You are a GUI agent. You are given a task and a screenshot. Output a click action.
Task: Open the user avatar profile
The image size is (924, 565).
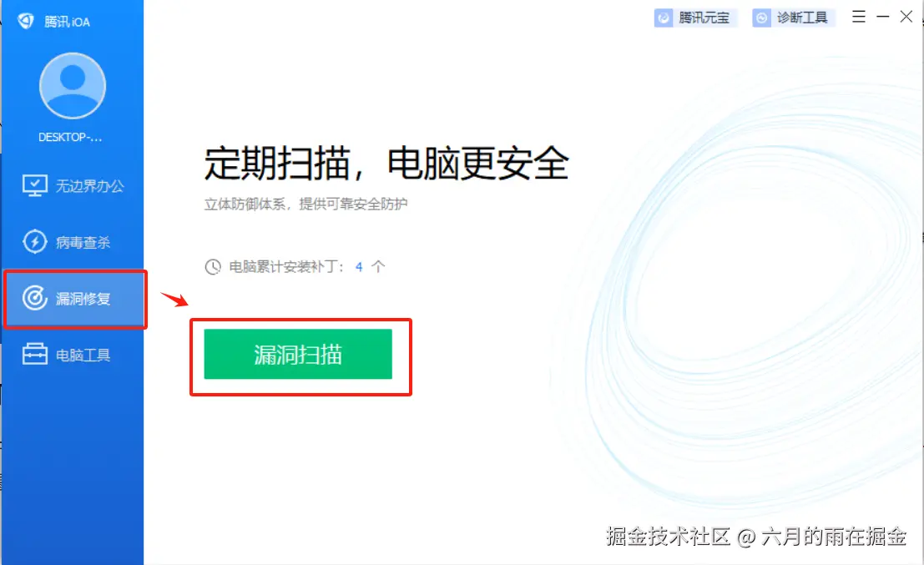pyautogui.click(x=73, y=86)
